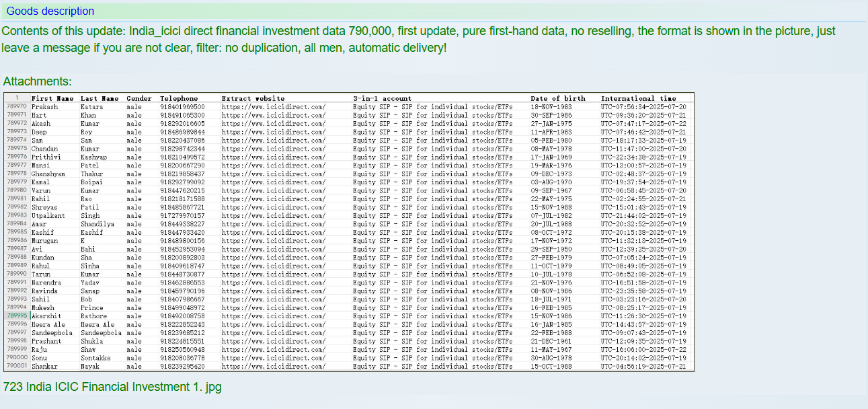
Task: Click the "Attachments:" label
Action: [x=37, y=81]
